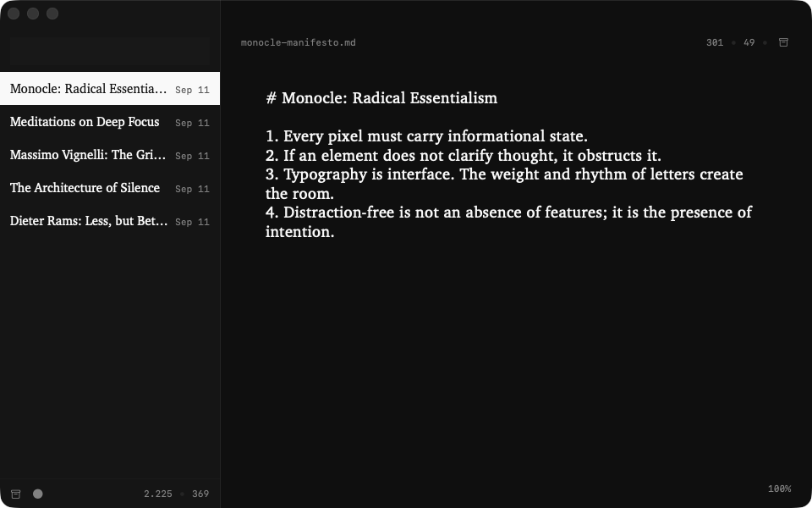Click the Sep 11 date of the Architecture of Silence note
This screenshot has height=508, width=812.
point(192,189)
